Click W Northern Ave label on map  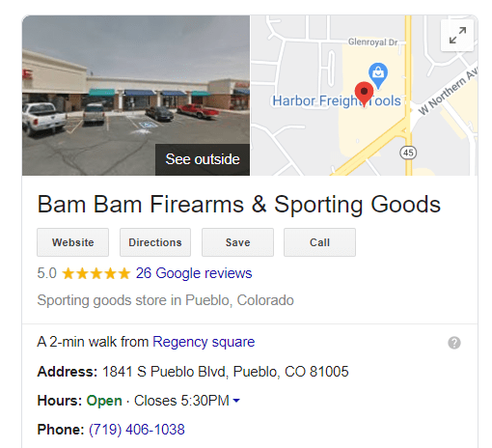click(x=448, y=91)
